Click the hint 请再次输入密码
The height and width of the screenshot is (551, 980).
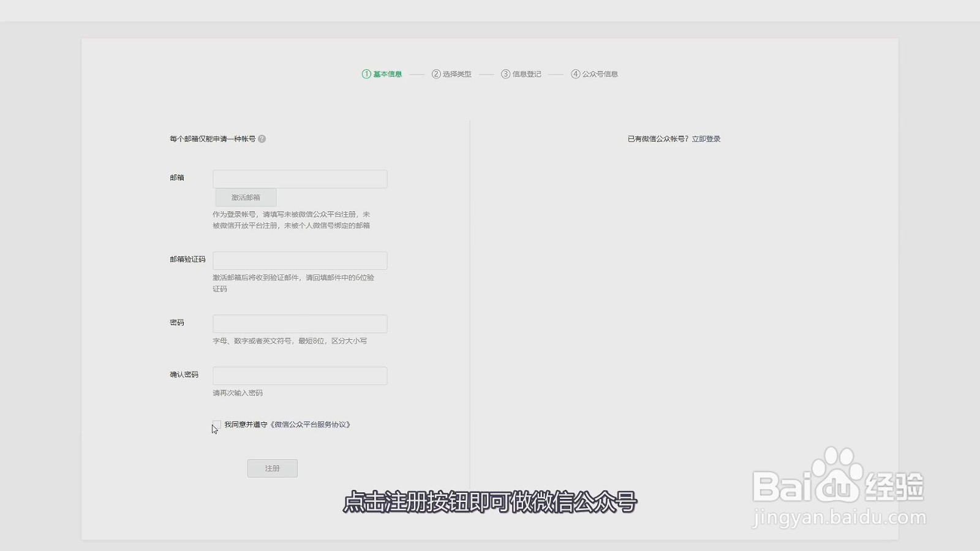click(x=238, y=393)
